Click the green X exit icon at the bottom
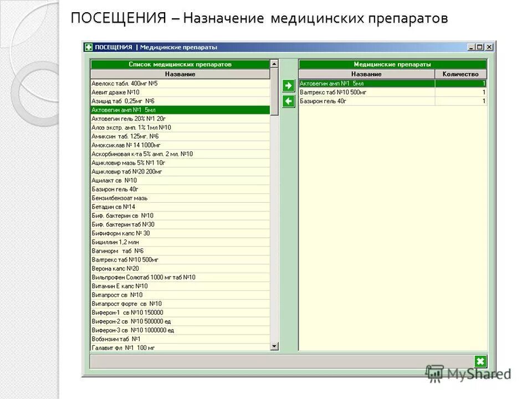This screenshot has width=532, height=399. click(x=480, y=362)
